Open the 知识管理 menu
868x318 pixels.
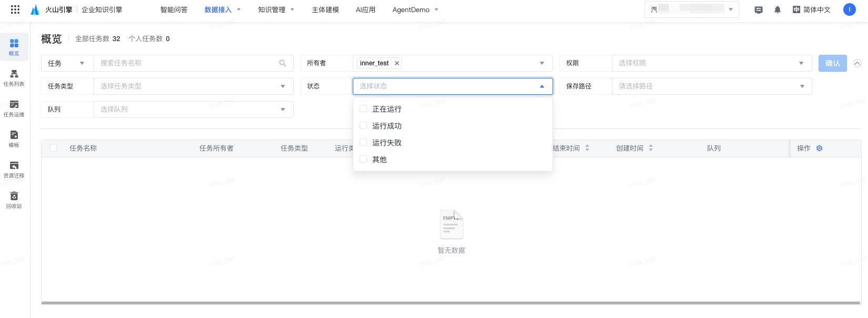[275, 9]
